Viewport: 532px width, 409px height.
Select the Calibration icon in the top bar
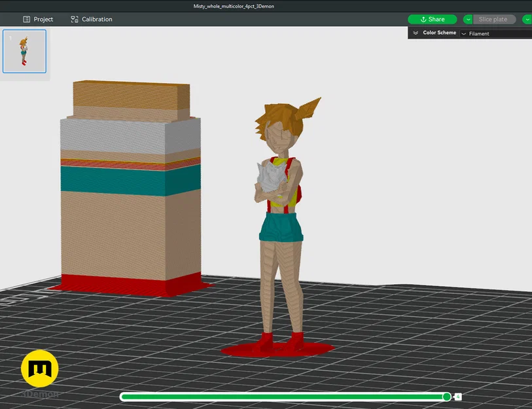(73, 19)
